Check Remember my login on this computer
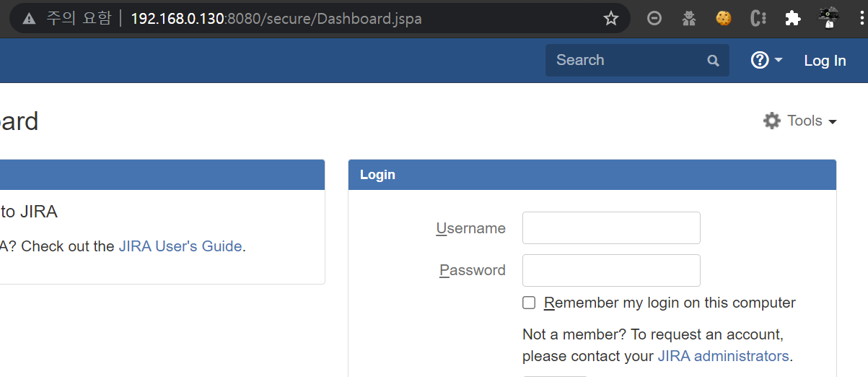The image size is (868, 377). click(529, 303)
